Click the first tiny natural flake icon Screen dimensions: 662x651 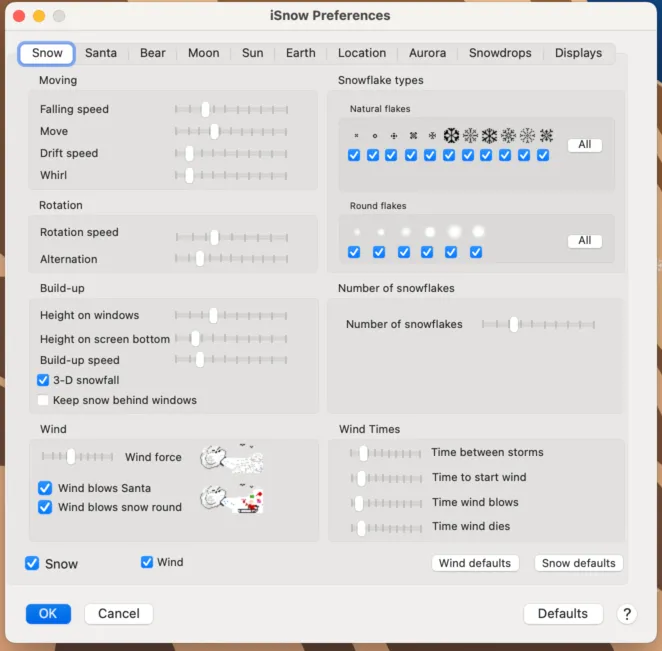[x=355, y=136]
